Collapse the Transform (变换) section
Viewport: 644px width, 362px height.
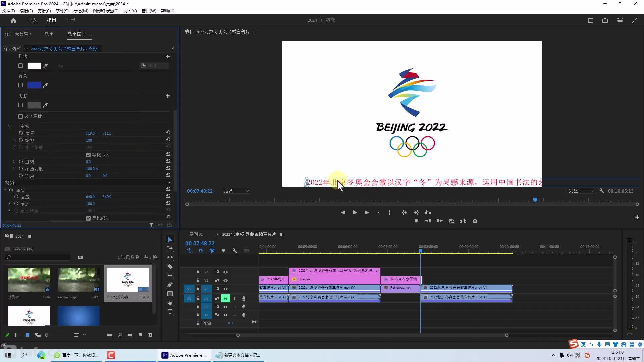(10, 126)
